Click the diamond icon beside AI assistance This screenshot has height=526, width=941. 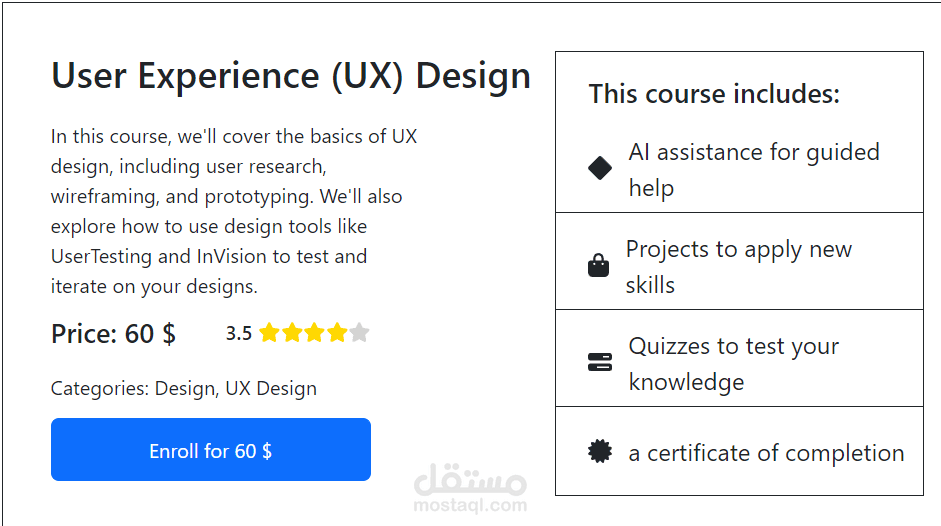(x=600, y=168)
